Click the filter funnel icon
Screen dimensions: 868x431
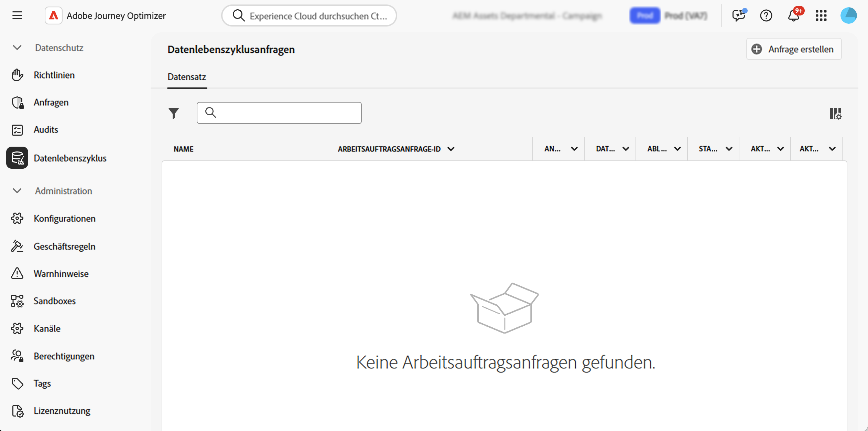click(174, 113)
